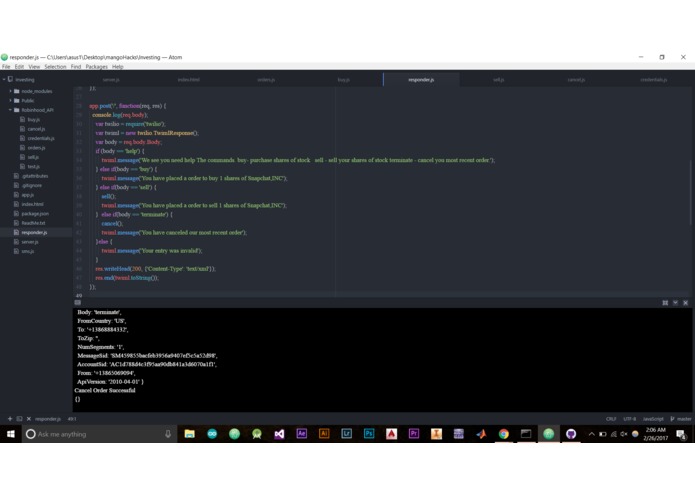Screen dimensions: 695x494
Task: Switch to the orders.js tab
Action: [266, 80]
